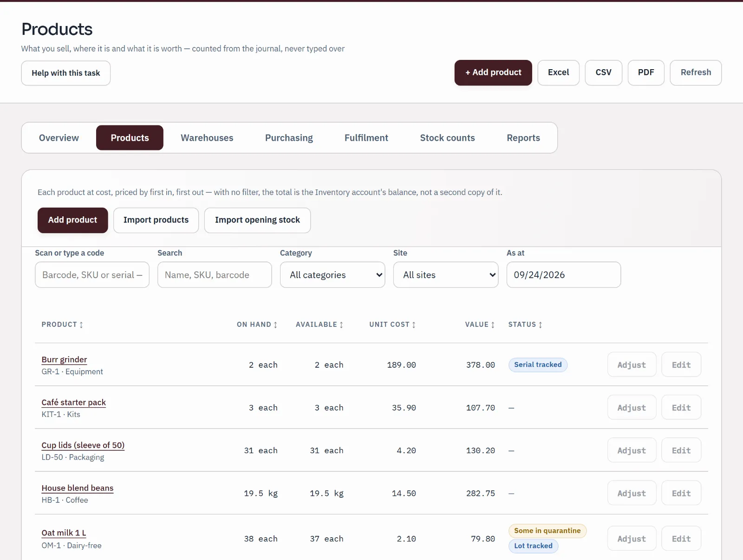Click the top + Add product button
Screen dimensions: 743x560
pos(493,72)
